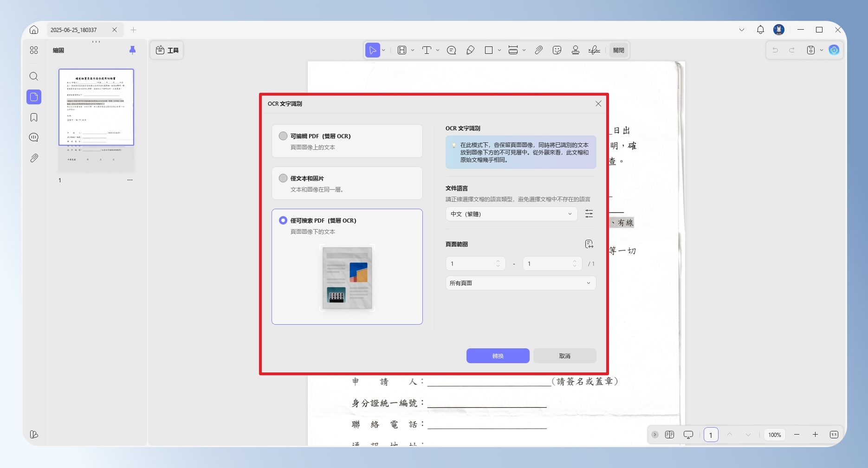Image resolution: width=868 pixels, height=468 pixels.
Task: Click the 轉換 convert button
Action: point(498,356)
